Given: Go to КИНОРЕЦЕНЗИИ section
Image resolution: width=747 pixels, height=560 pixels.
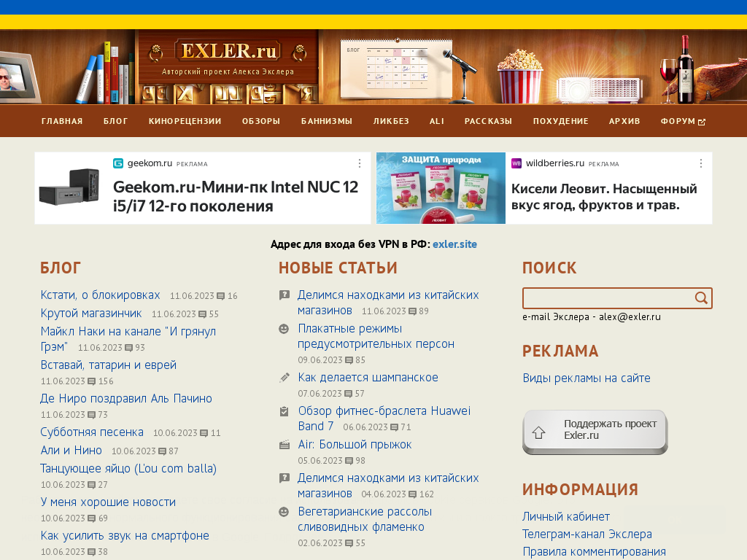Looking at the screenshot, I should coord(185,121).
